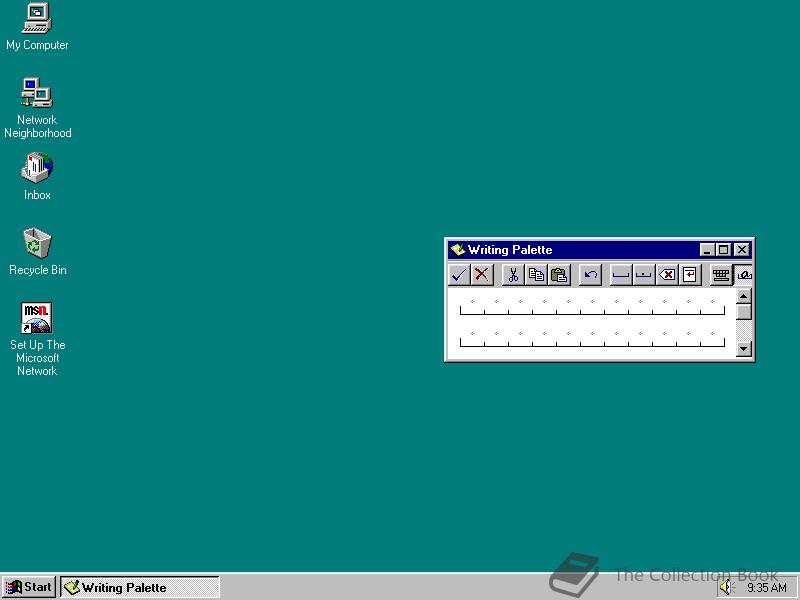Open the Start menu

[29, 587]
